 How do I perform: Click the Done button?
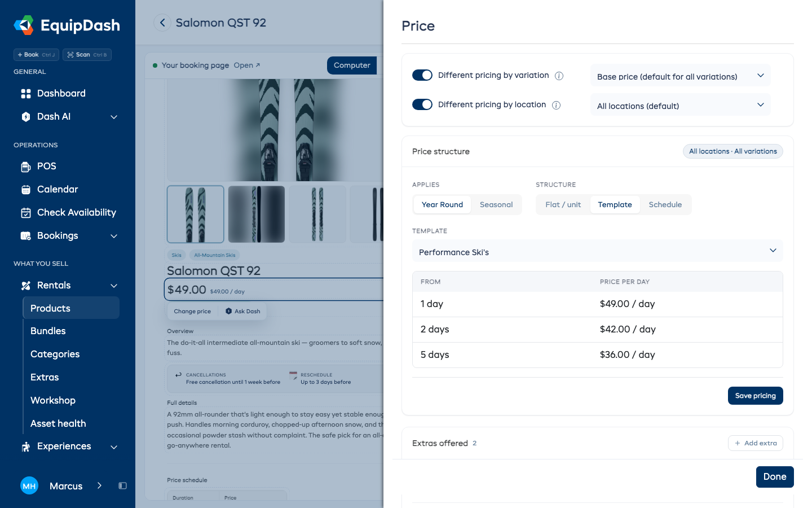(x=775, y=477)
